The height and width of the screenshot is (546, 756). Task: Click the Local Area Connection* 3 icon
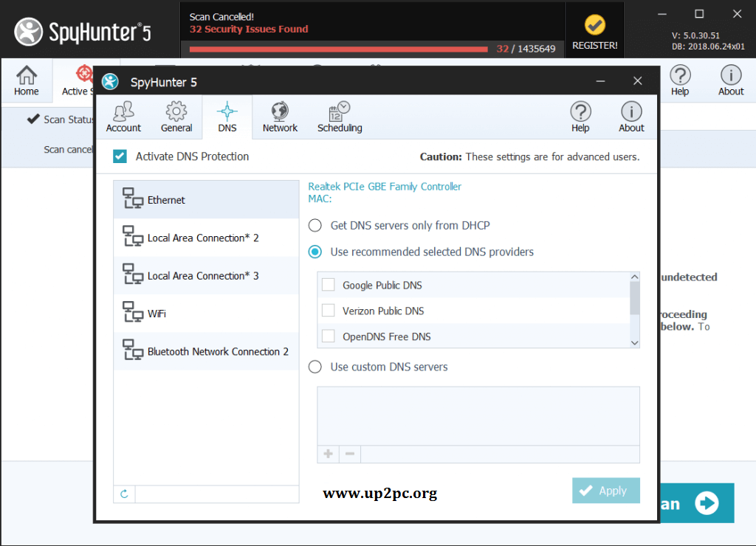tap(133, 274)
